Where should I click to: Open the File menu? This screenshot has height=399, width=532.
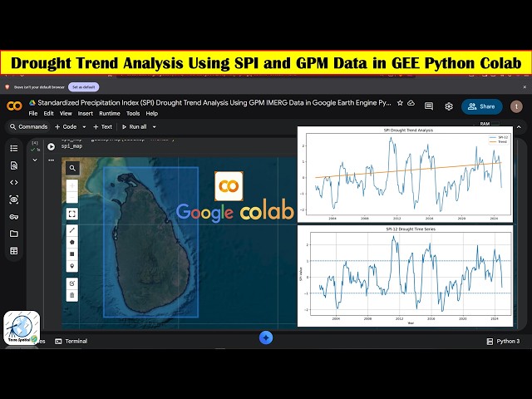33,114
